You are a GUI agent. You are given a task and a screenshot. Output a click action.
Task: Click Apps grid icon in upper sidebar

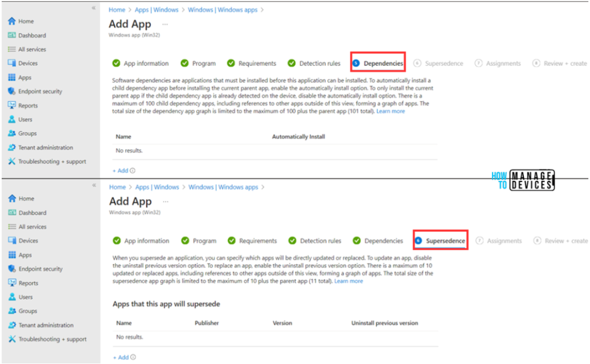point(12,77)
